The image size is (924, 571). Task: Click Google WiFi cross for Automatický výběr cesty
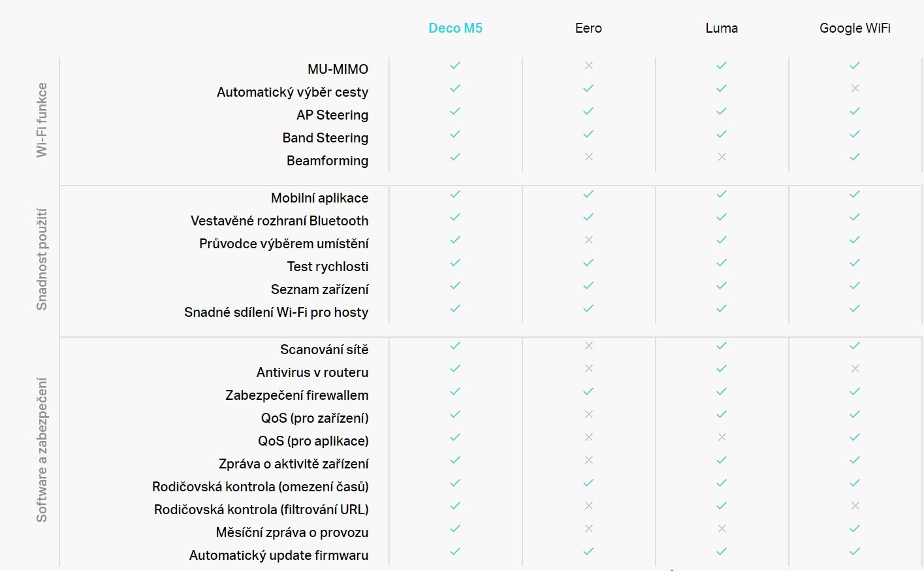855,88
